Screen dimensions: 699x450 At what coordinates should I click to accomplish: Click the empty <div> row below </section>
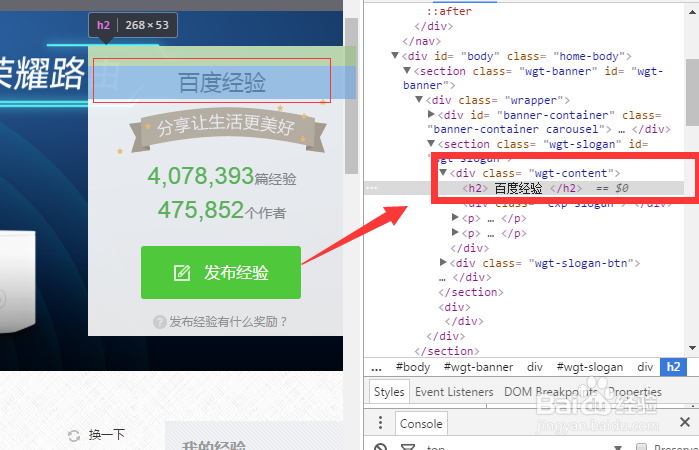pos(454,307)
